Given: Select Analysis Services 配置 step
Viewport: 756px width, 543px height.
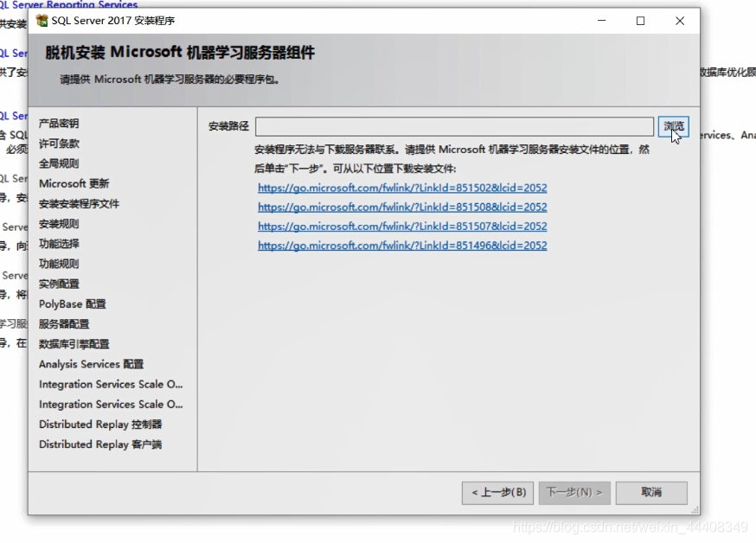Looking at the screenshot, I should tap(91, 364).
